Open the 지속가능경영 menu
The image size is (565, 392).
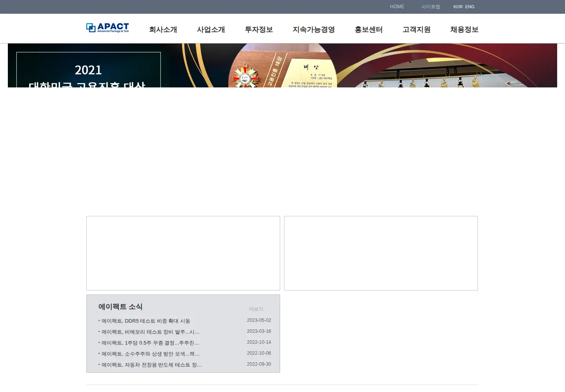313,30
